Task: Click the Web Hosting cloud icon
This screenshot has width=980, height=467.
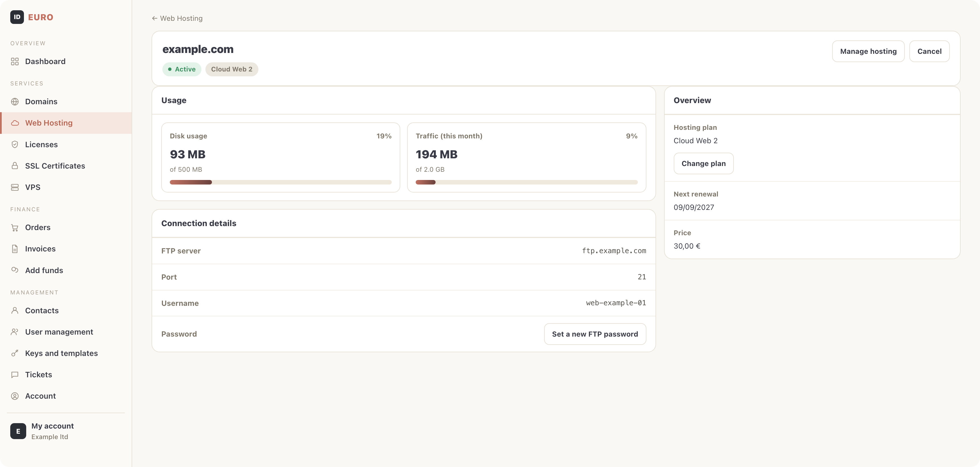Action: [x=15, y=123]
